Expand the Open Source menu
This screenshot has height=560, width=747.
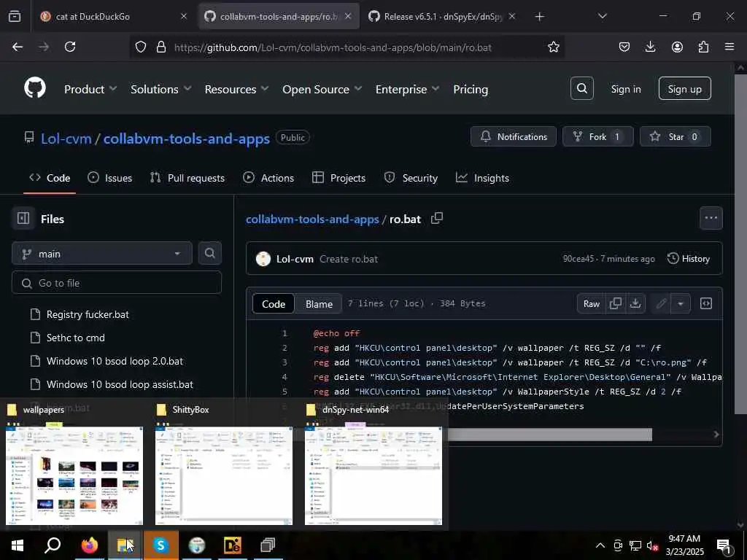[322, 89]
